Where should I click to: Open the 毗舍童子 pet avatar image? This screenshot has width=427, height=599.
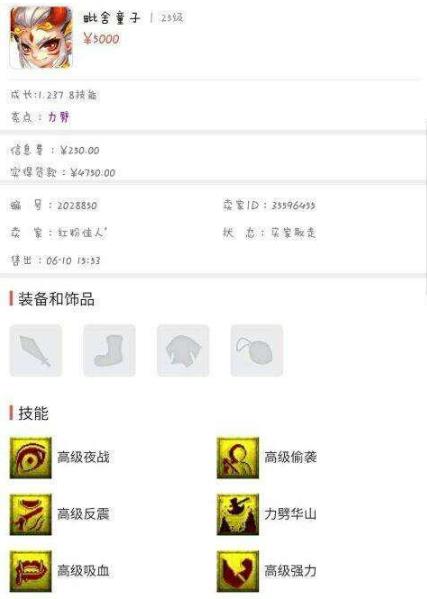41,37
